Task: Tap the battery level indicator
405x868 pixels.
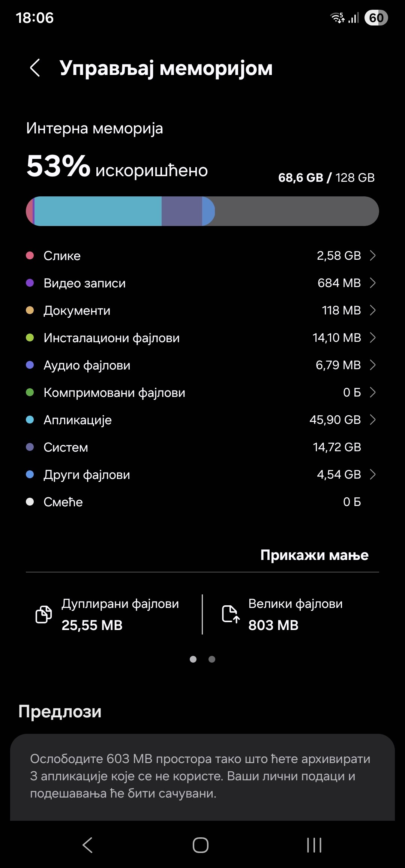Action: 376,18
